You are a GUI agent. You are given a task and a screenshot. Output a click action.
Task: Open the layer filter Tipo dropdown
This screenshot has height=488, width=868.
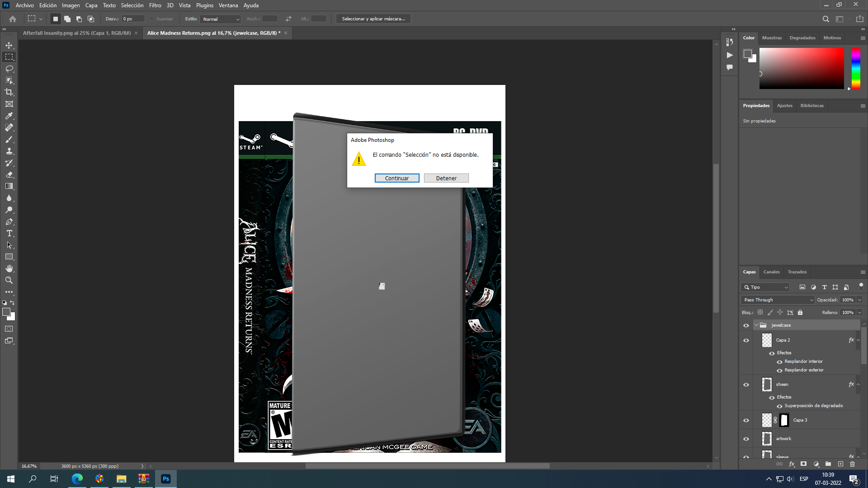coord(765,287)
